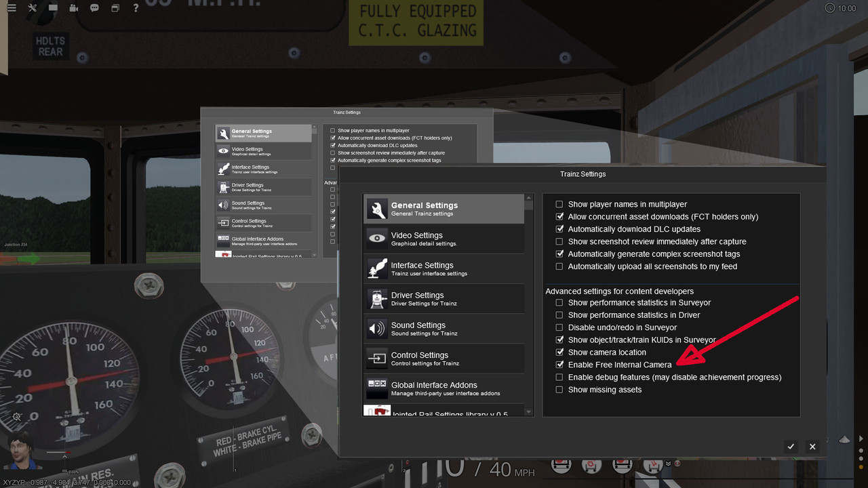Select Interface Settings in front dialog

click(444, 268)
